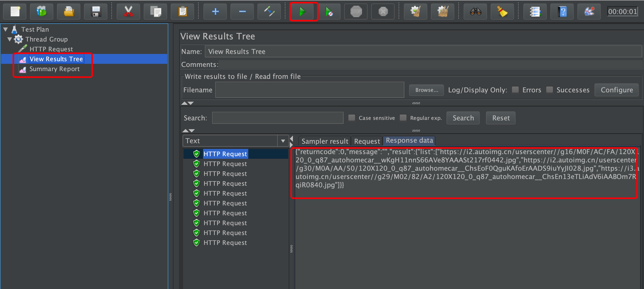Enable the Successes only checkbox
This screenshot has width=644, height=289.
pyautogui.click(x=549, y=90)
